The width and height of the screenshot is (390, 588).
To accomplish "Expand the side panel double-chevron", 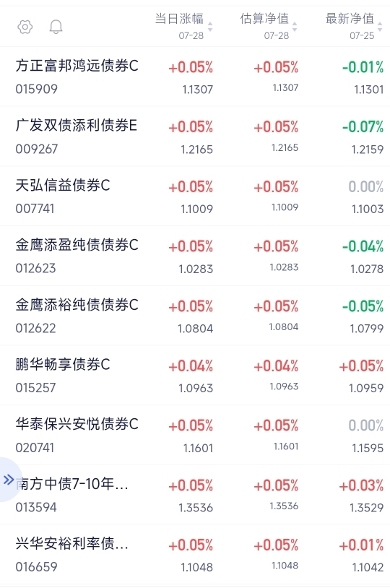I will click(9, 480).
